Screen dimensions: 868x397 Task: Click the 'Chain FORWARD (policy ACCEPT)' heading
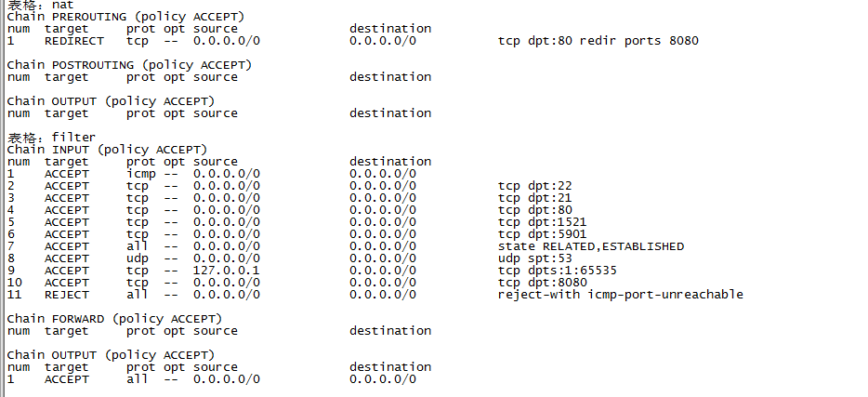click(x=114, y=320)
